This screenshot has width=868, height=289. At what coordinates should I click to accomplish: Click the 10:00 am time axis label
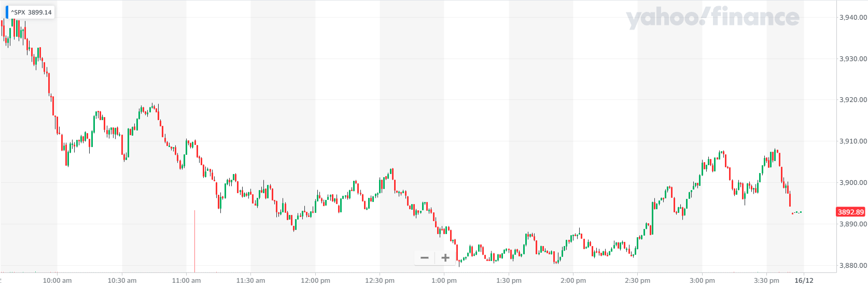57,281
